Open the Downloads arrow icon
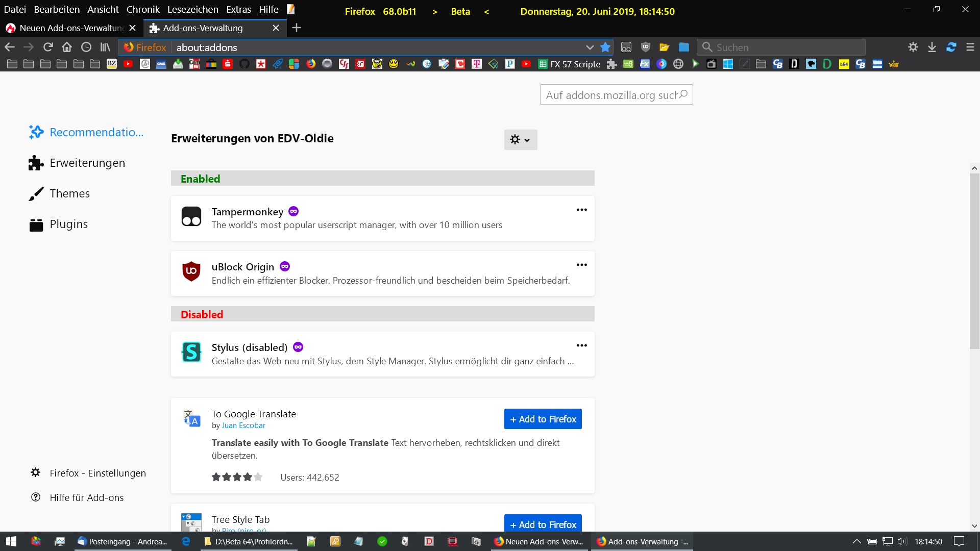The height and width of the screenshot is (551, 980). pos(932,47)
